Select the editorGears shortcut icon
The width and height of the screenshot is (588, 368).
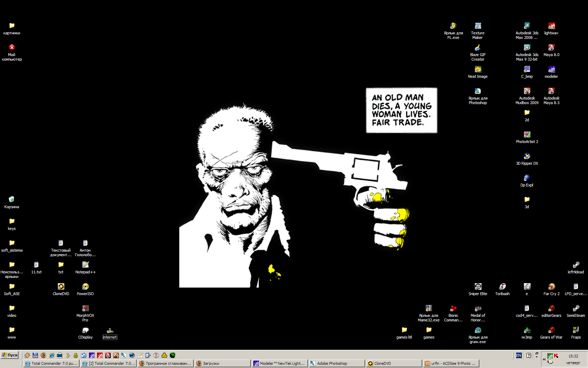point(551,311)
